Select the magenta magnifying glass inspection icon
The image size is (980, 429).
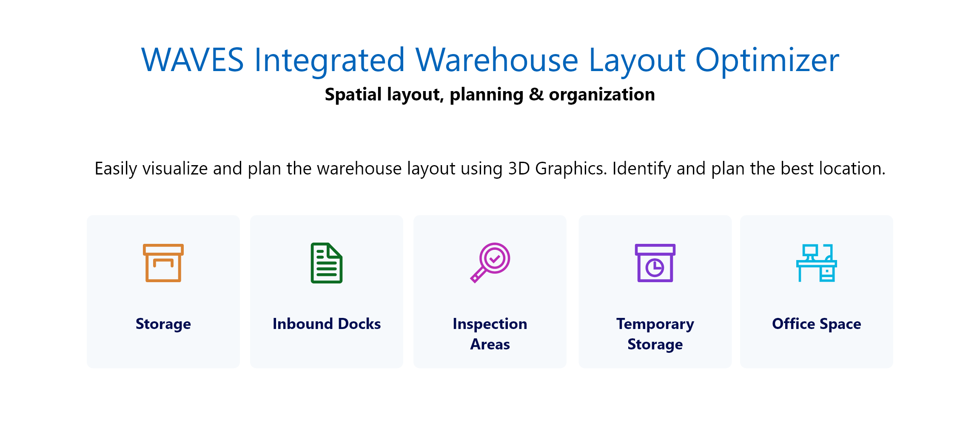(x=490, y=263)
